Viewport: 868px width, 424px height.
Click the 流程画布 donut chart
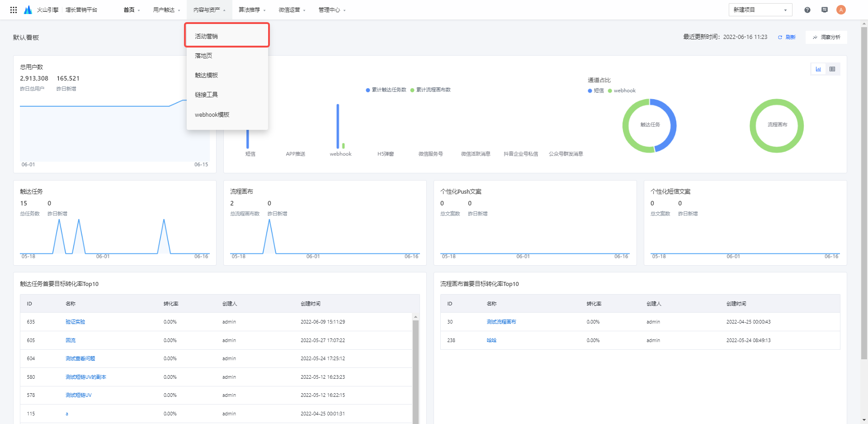tap(777, 125)
